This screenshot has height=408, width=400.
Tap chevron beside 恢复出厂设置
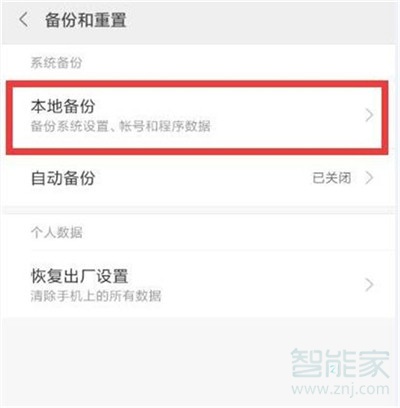pyautogui.click(x=369, y=285)
